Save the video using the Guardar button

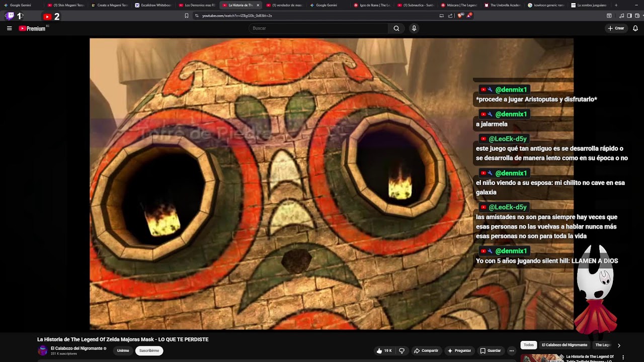point(491,350)
